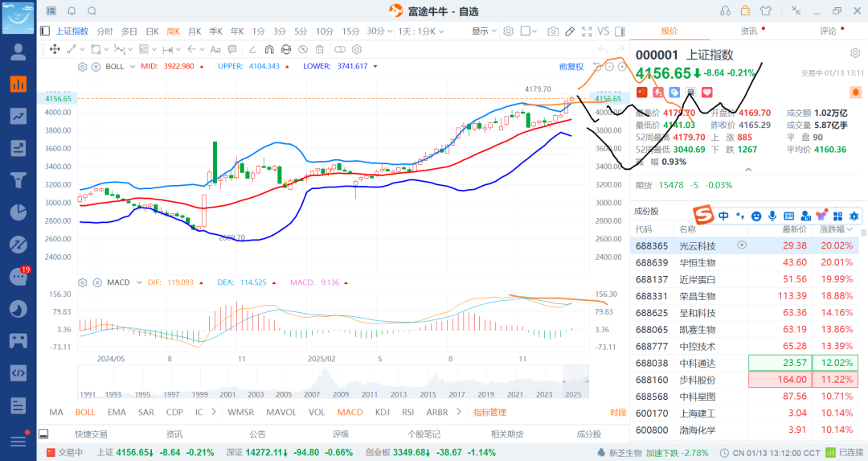Image resolution: width=868 pixels, height=461 pixels.
Task: Delete drawings with trash can icon
Action: 319,49
